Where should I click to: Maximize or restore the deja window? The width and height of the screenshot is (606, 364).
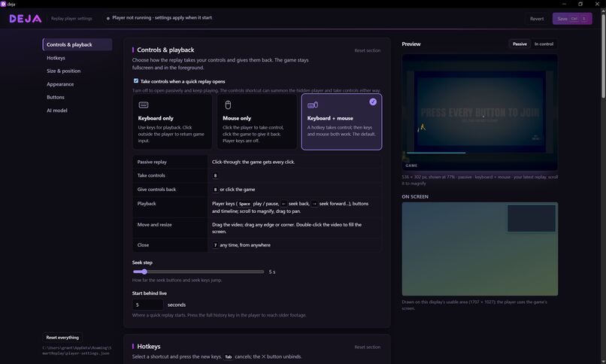(580, 4)
